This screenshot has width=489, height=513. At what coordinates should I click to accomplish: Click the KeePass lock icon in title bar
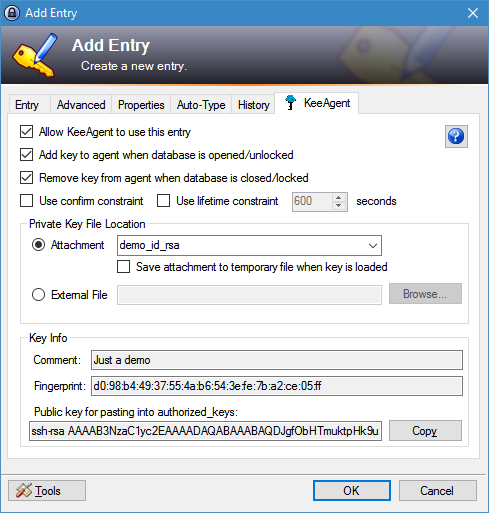coord(12,13)
